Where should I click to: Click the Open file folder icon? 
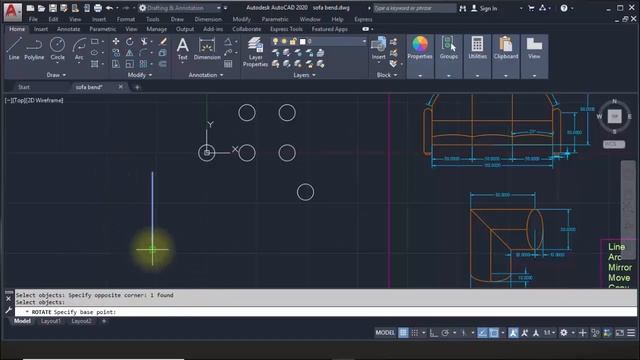tap(41, 8)
